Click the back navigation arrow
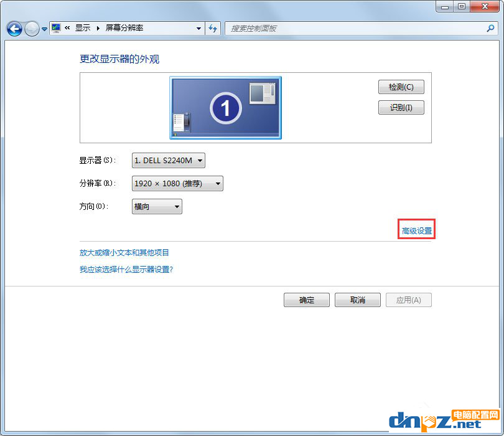 [14, 29]
